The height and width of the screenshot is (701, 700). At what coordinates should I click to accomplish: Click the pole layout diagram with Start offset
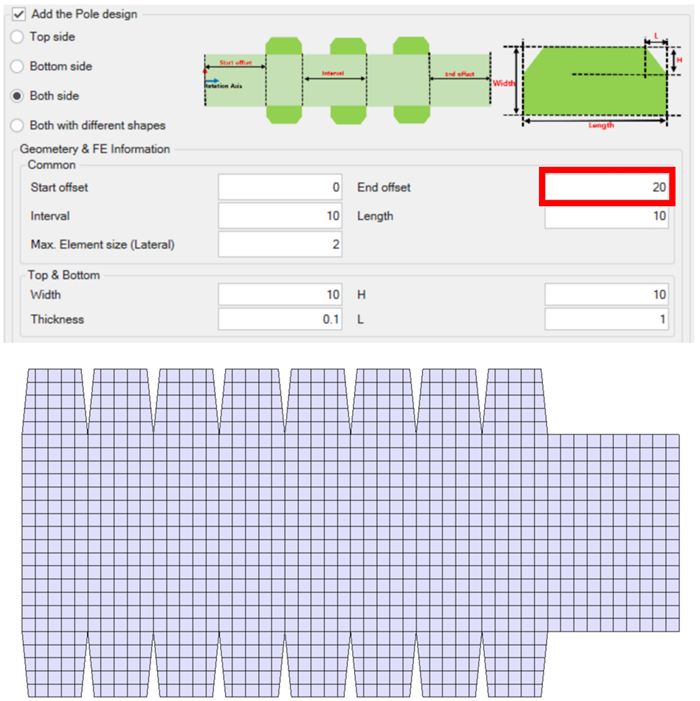(348, 80)
